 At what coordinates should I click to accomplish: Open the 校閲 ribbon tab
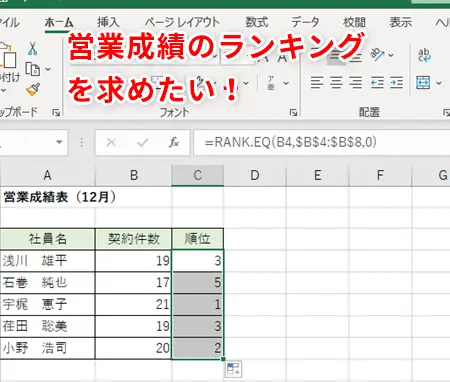coord(354,22)
